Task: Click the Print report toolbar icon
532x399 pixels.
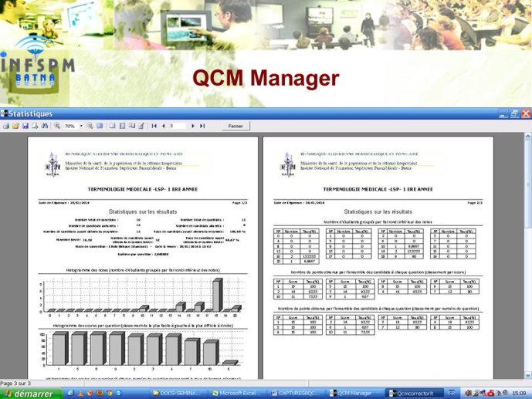Action: coord(5,126)
